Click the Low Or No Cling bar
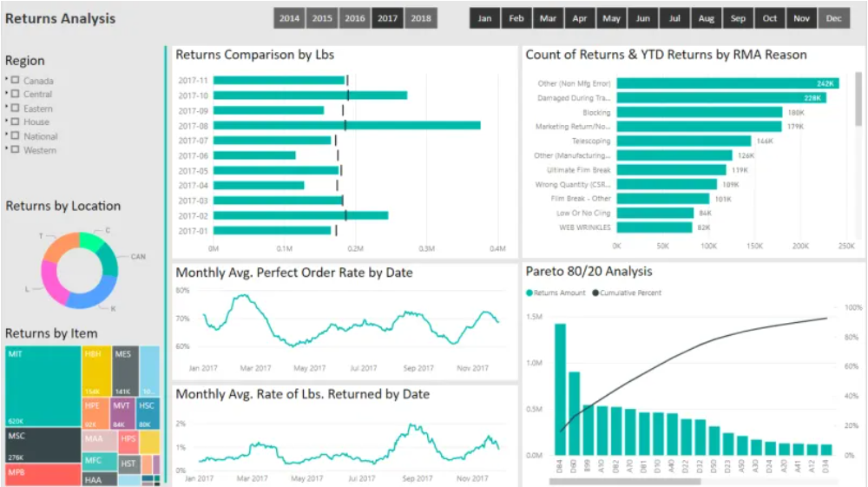 point(655,213)
